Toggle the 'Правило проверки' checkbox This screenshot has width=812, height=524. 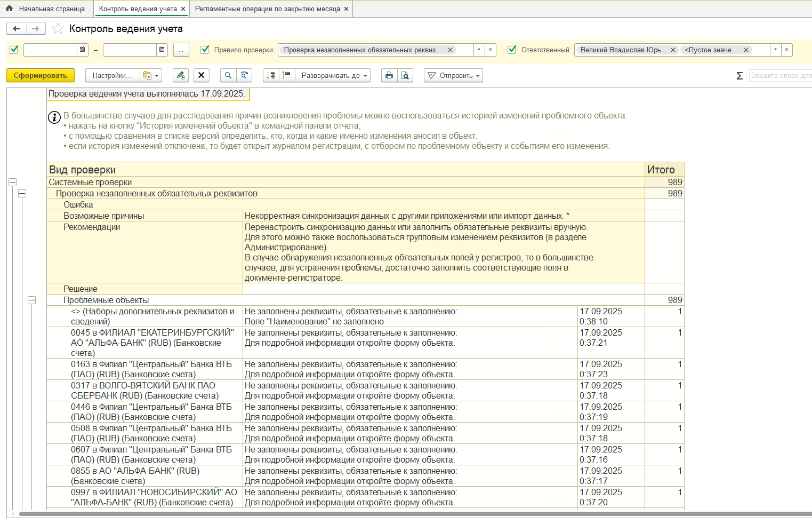point(205,50)
